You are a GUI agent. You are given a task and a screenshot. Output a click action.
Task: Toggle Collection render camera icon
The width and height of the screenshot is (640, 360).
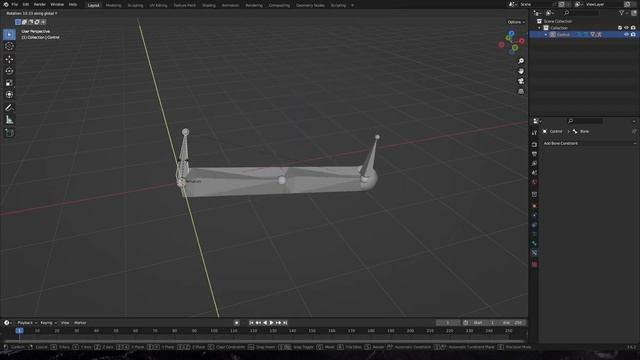point(633,28)
